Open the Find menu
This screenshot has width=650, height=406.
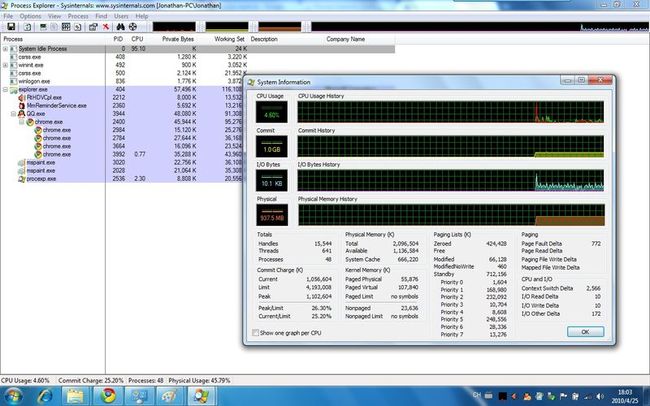pyautogui.click(x=101, y=16)
